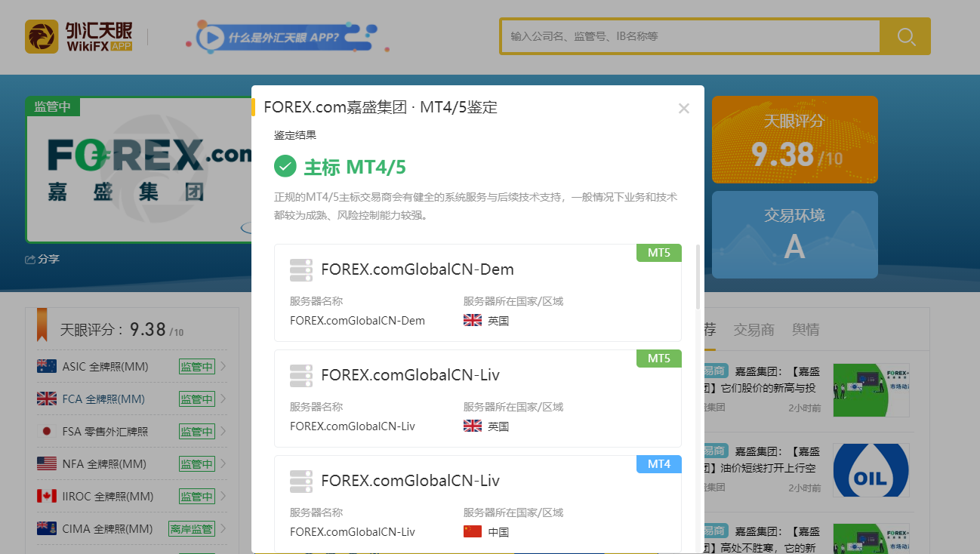Switch to the 舆情 tab
This screenshot has width=980, height=554.
(x=805, y=330)
